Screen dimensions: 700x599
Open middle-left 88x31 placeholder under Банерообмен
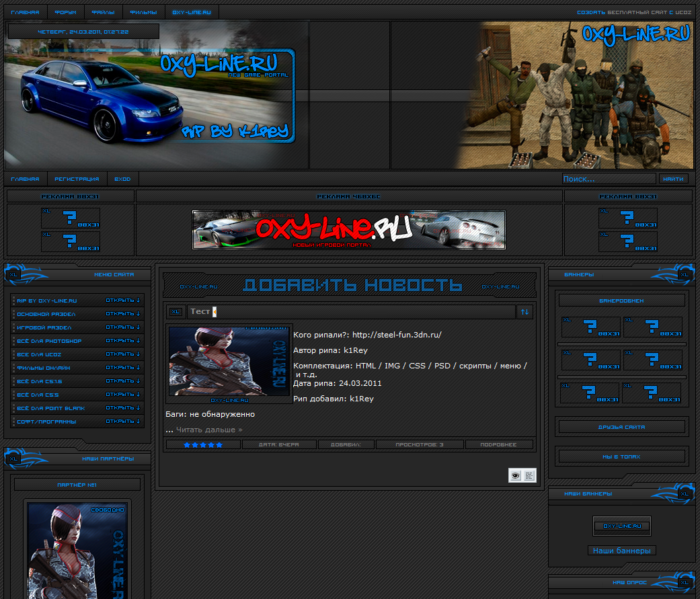point(590,360)
